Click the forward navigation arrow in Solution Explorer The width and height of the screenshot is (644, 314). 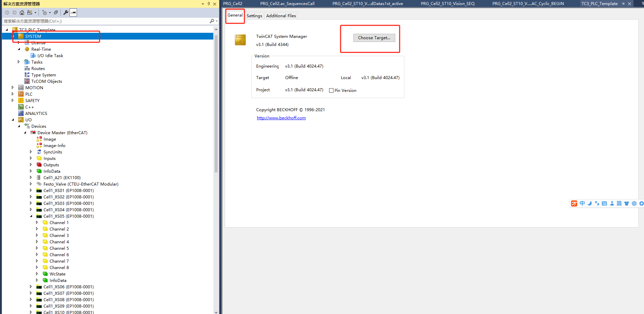pos(15,13)
